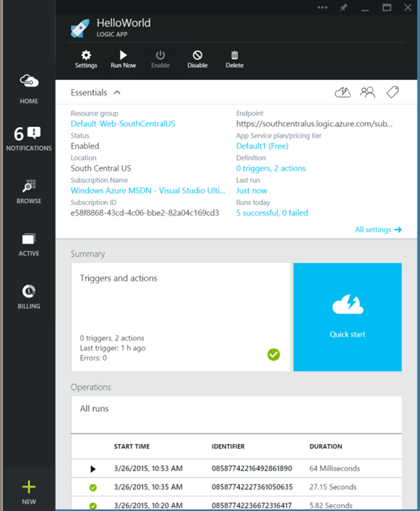Open the Quick start blue tile

347,317
